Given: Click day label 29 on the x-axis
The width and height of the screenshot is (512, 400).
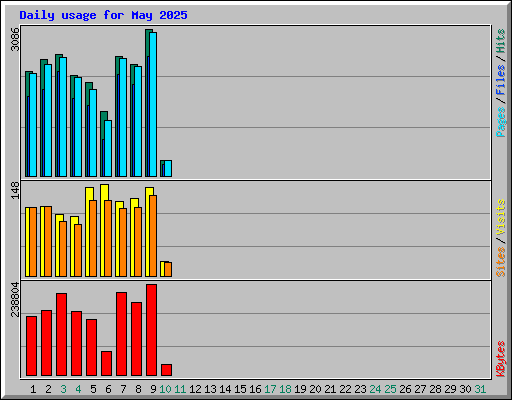Looking at the screenshot, I should pos(450,389).
